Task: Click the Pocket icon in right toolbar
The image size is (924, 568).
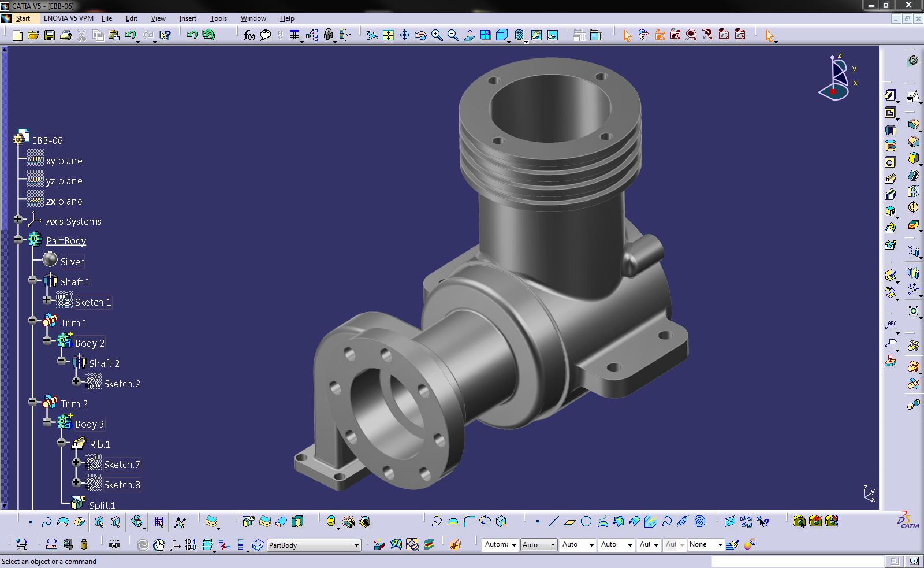Action: 891,113
